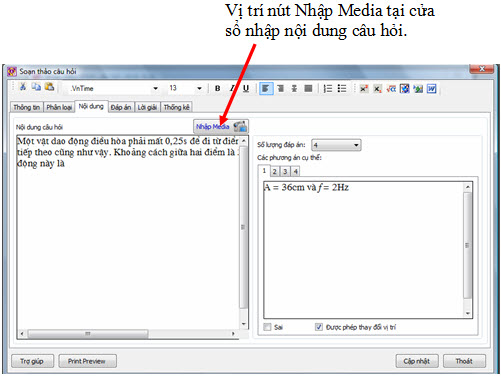Click the answer box scroll-up arrow
501x376 pixels.
click(467, 187)
